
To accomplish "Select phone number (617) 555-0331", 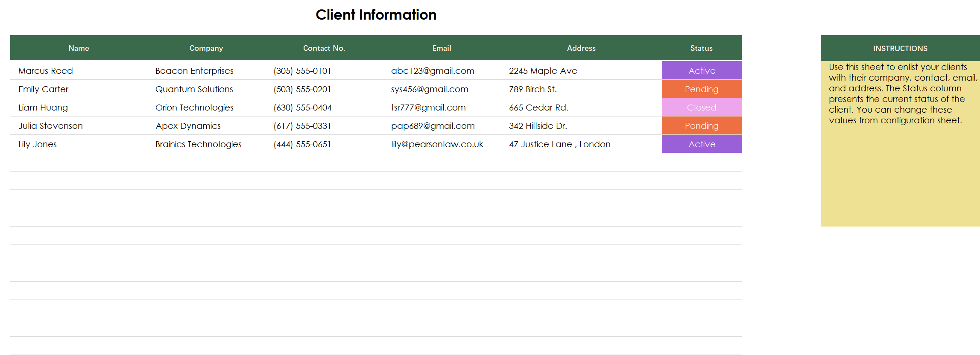I will pyautogui.click(x=302, y=126).
